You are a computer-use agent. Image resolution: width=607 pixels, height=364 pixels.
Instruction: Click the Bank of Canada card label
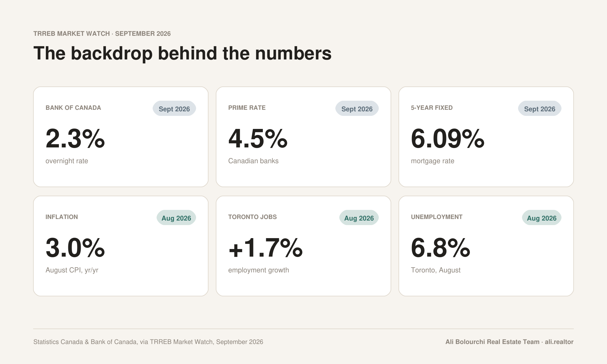pos(73,108)
